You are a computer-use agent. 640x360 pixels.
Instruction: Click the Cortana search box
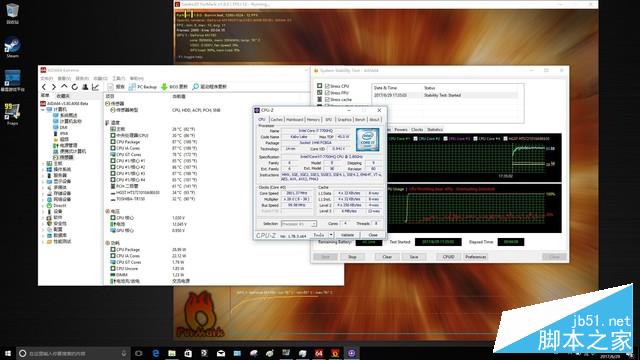pos(73,353)
